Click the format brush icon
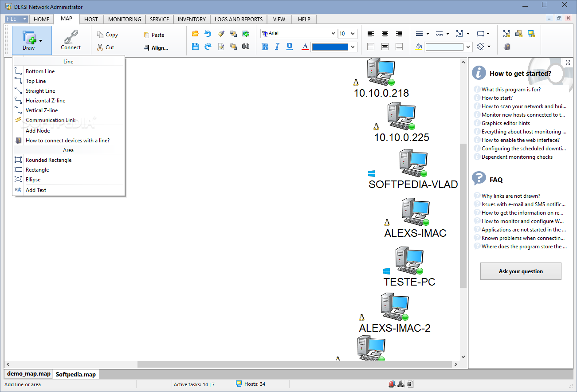Viewport: 577px width, 392px height. [x=221, y=34]
